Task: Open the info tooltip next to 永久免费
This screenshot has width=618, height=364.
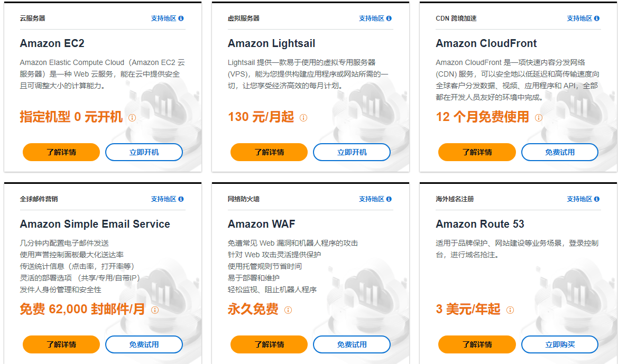Action: [288, 310]
